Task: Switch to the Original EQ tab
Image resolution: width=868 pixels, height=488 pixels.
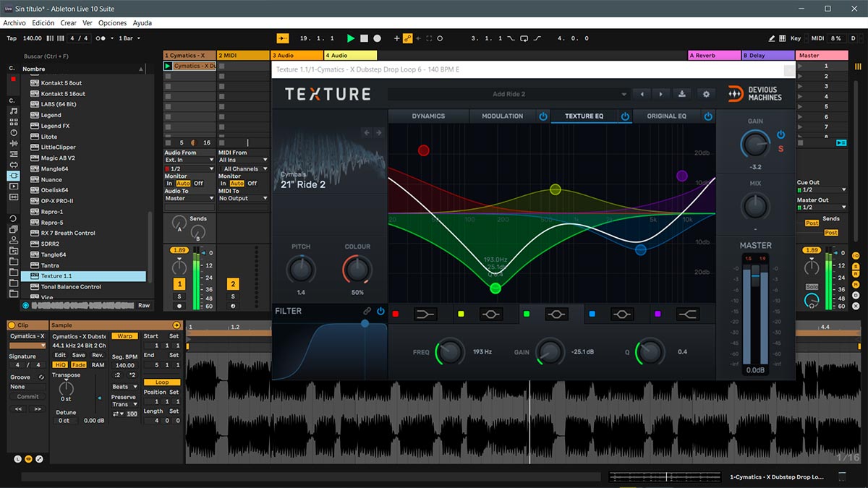Action: pyautogui.click(x=666, y=116)
